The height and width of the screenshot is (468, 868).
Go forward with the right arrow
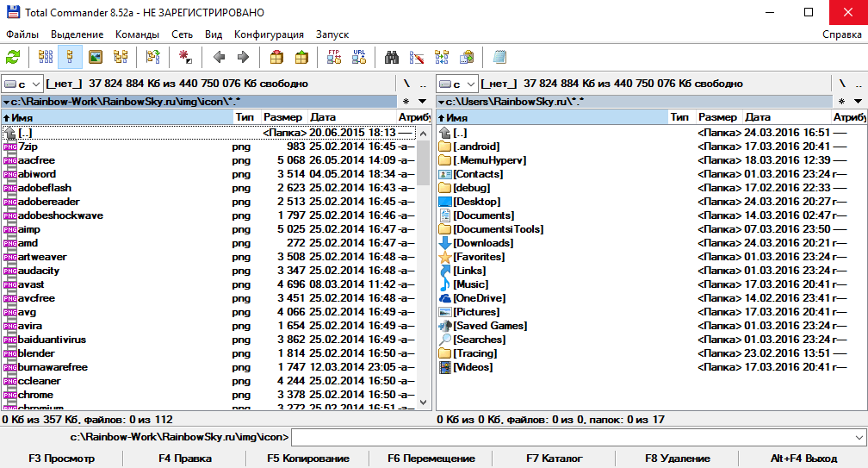click(x=243, y=57)
